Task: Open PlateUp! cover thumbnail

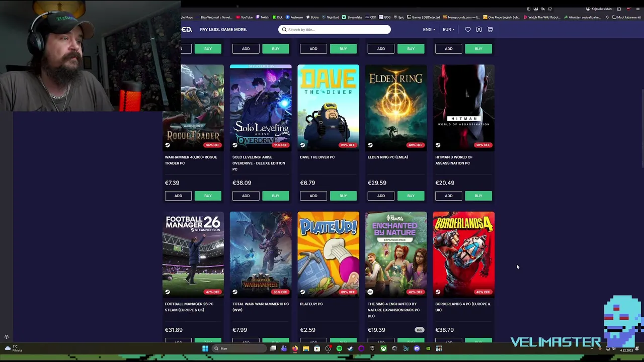Action: pos(329,254)
